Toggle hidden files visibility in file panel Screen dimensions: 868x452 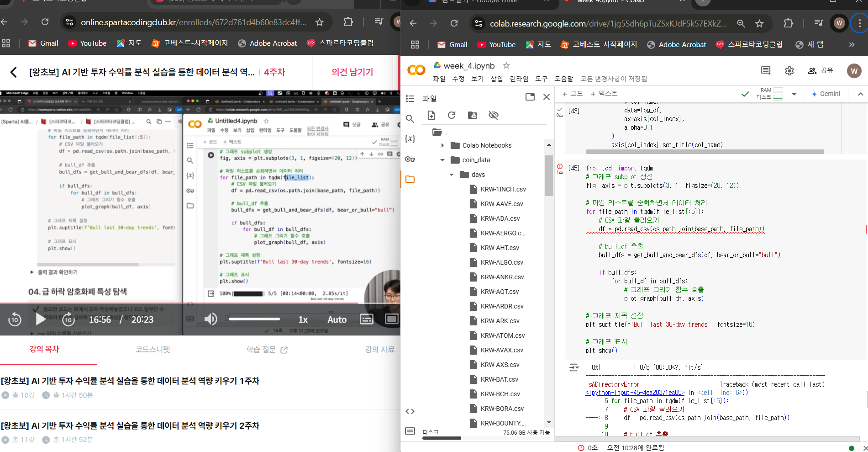click(494, 115)
